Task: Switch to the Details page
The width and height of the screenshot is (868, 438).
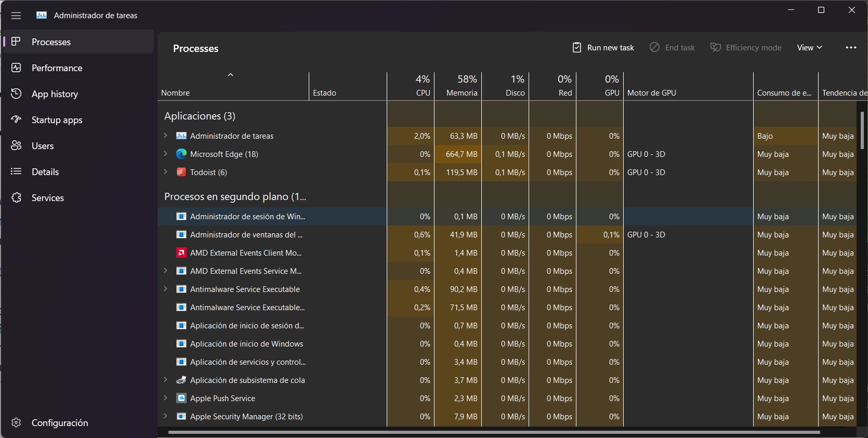Action: pyautogui.click(x=45, y=172)
